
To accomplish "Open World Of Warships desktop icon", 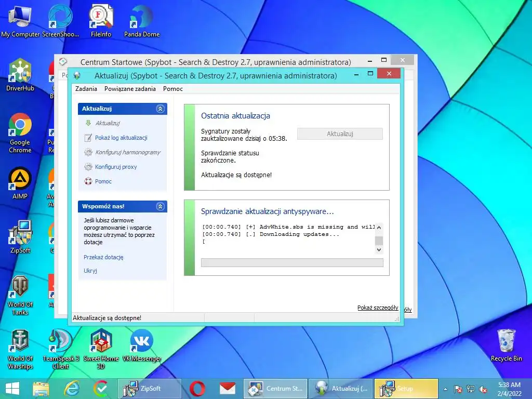I will [x=20, y=350].
